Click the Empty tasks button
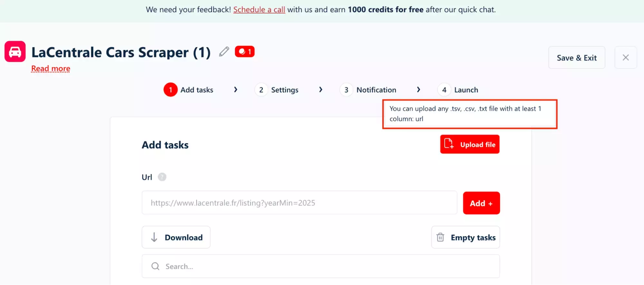 click(x=466, y=237)
